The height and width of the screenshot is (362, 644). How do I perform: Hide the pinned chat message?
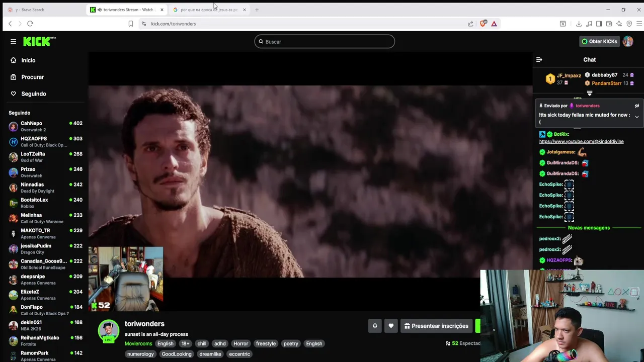pos(636,106)
